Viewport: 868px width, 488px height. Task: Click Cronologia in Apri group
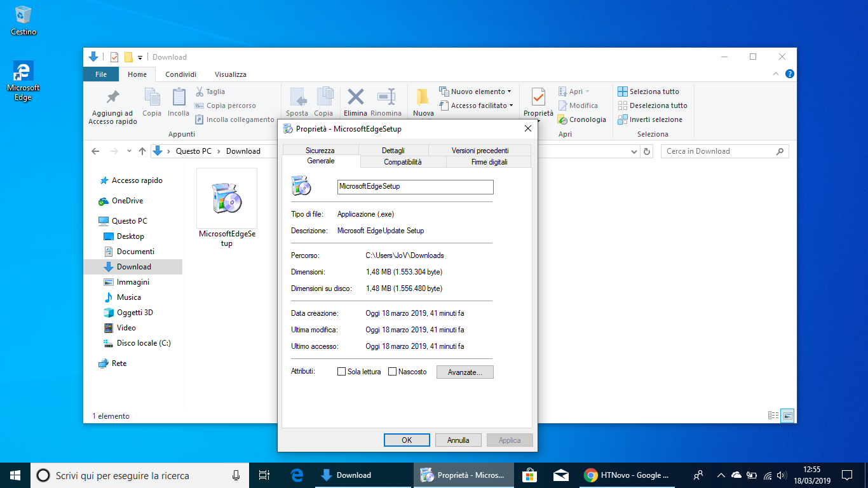coord(581,119)
